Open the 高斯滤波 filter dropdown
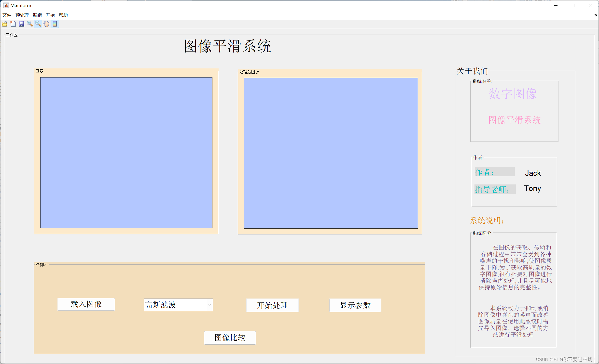The width and height of the screenshot is (599, 364). (x=178, y=305)
